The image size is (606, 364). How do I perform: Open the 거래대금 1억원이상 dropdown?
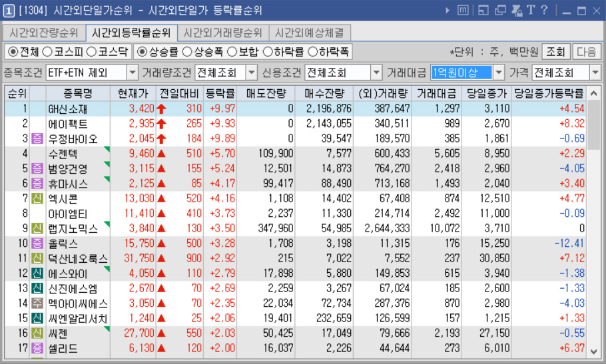tap(499, 72)
